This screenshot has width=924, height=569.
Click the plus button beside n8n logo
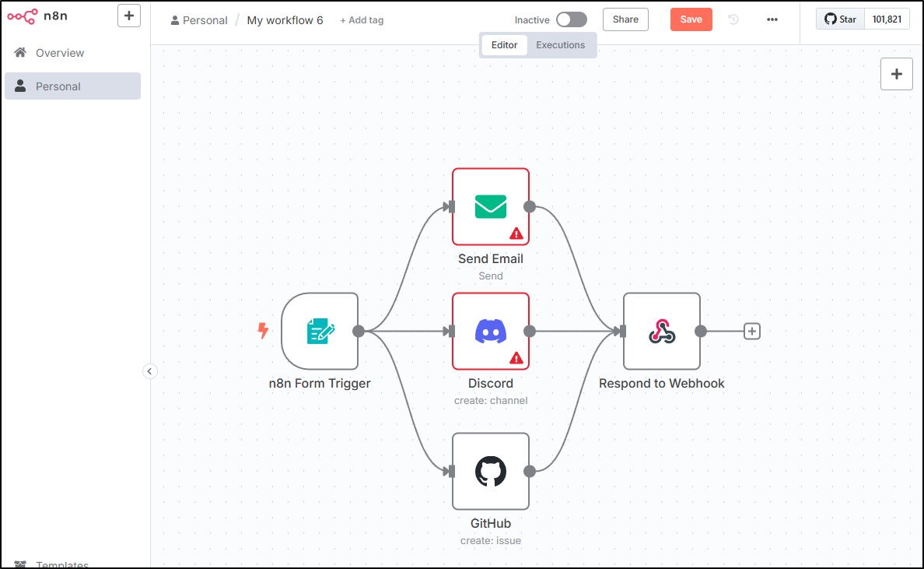129,16
